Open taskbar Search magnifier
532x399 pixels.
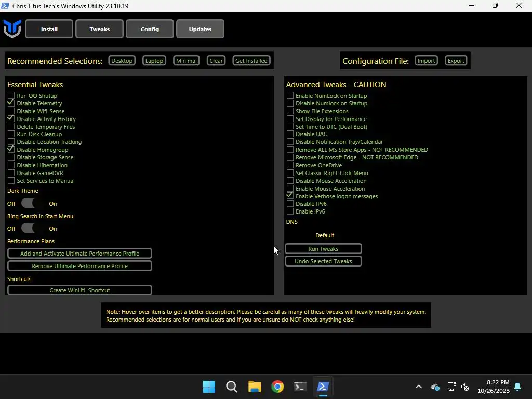click(x=232, y=387)
